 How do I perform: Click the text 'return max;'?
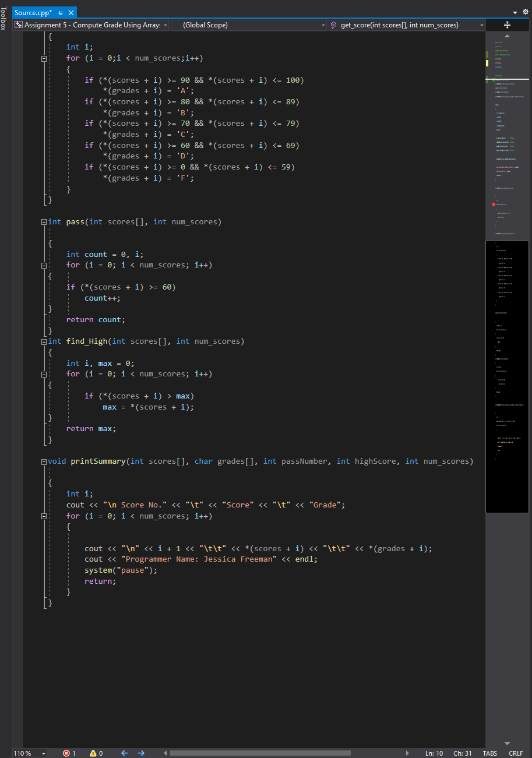(91, 429)
